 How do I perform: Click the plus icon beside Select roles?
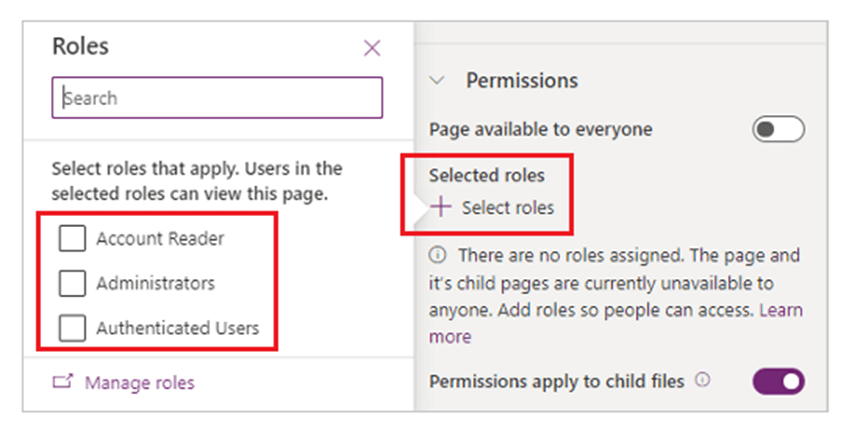click(440, 208)
